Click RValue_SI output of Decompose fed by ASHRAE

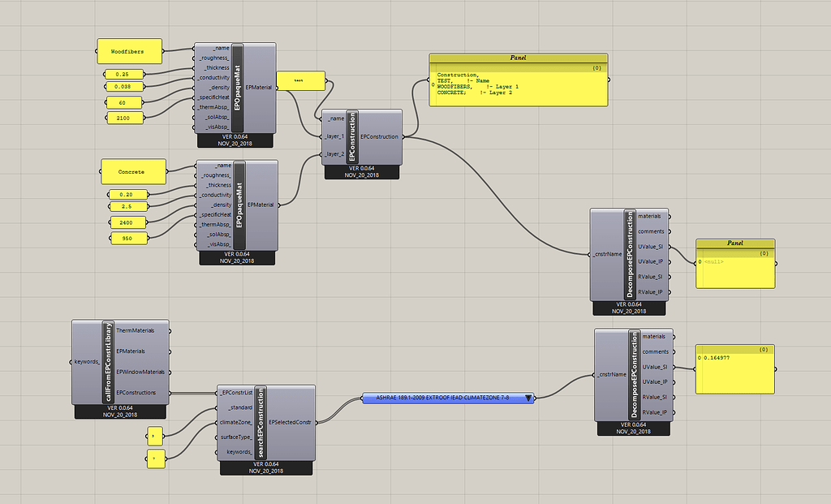pyautogui.click(x=655, y=398)
